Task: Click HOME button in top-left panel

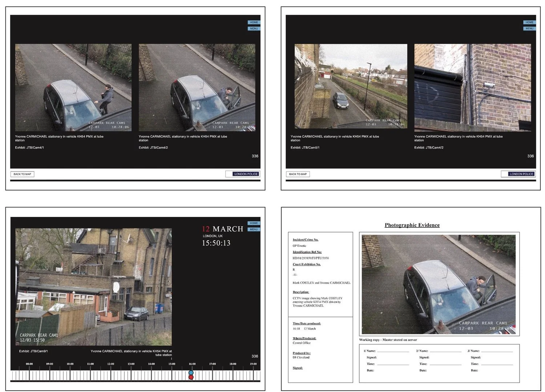Action: click(254, 22)
